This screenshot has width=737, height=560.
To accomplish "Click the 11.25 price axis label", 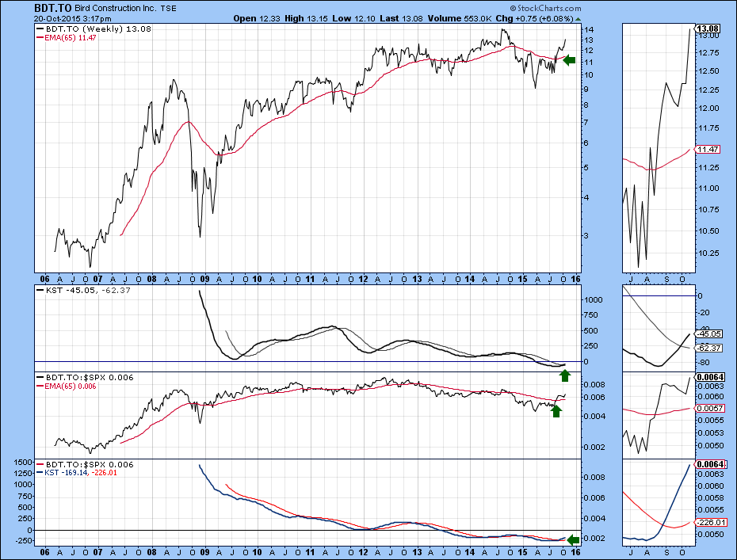I will tap(708, 168).
